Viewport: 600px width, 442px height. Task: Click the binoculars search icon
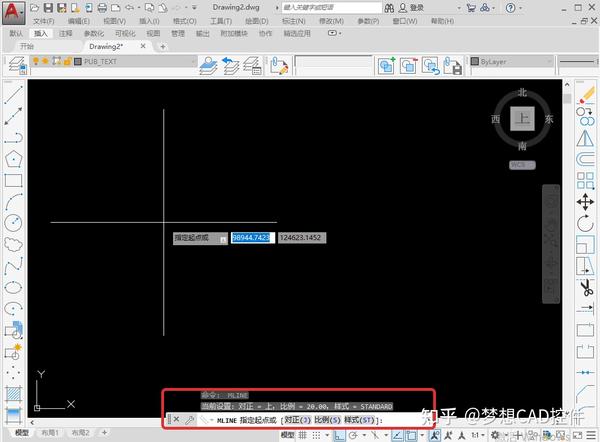389,8
